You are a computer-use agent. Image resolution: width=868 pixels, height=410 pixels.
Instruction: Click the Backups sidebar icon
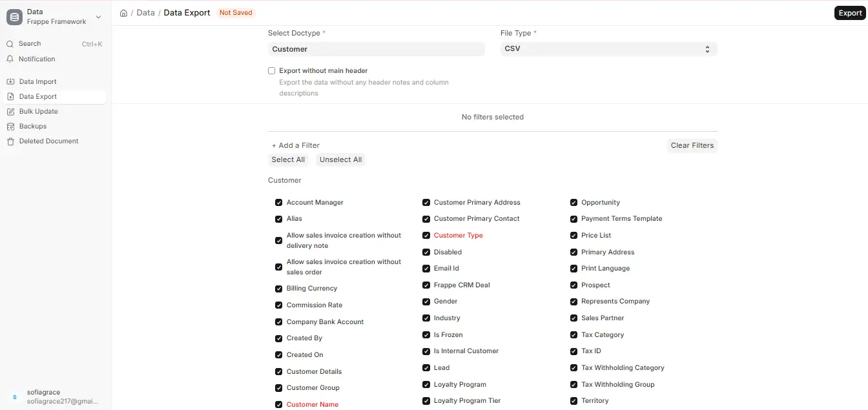[10, 127]
